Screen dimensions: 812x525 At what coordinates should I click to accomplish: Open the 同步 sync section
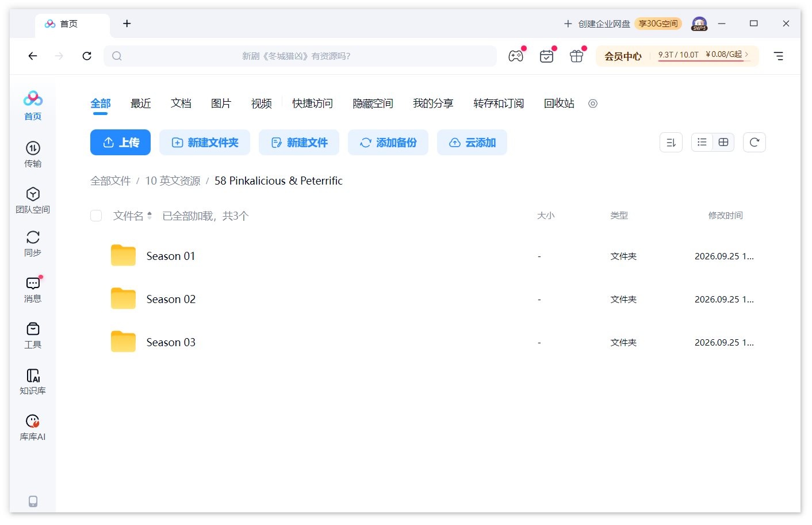click(x=33, y=243)
